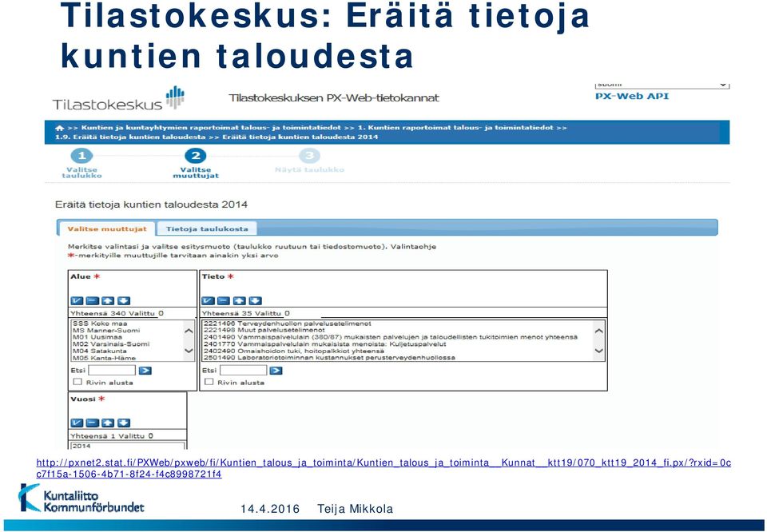
Task: Sort Alue list ascending with up arrow
Action: 108,300
